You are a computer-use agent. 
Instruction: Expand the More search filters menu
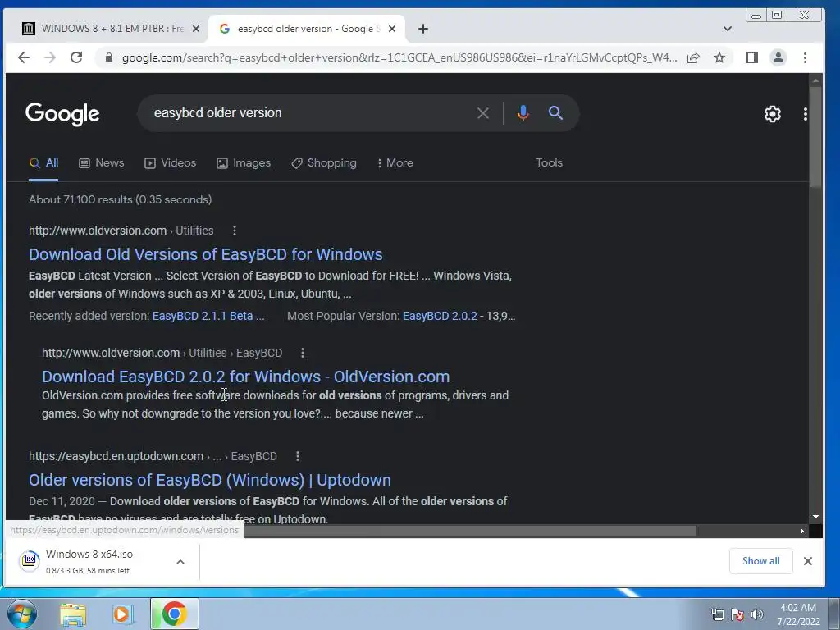click(x=395, y=163)
